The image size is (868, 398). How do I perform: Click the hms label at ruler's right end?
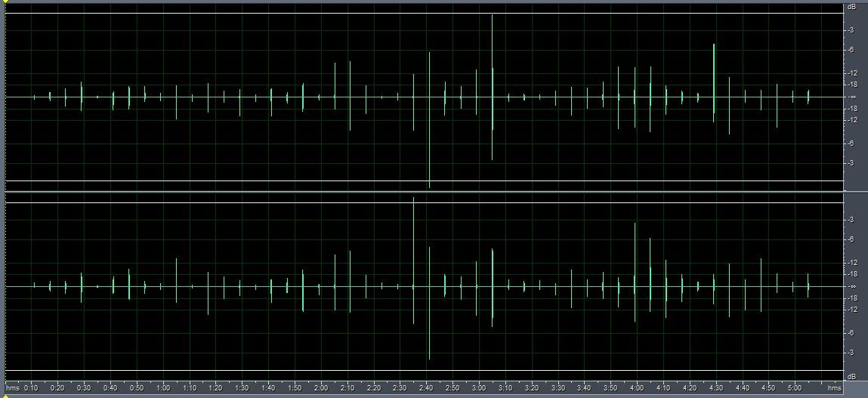point(834,389)
